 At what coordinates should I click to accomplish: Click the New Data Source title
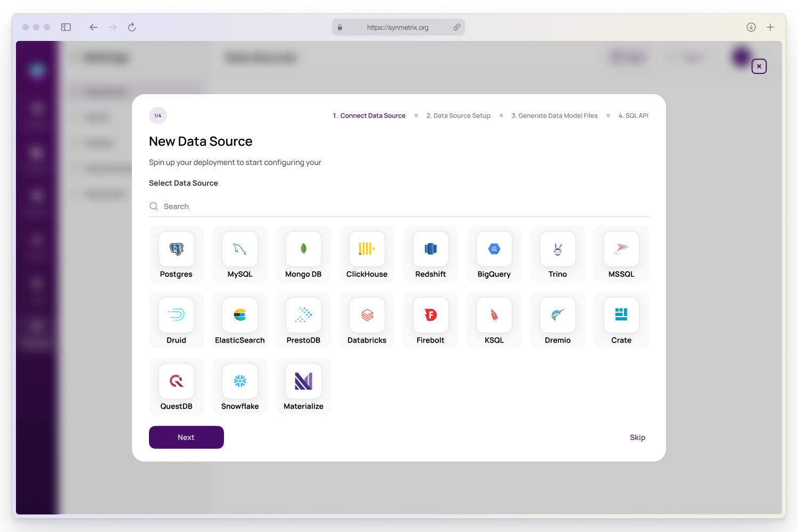click(201, 142)
